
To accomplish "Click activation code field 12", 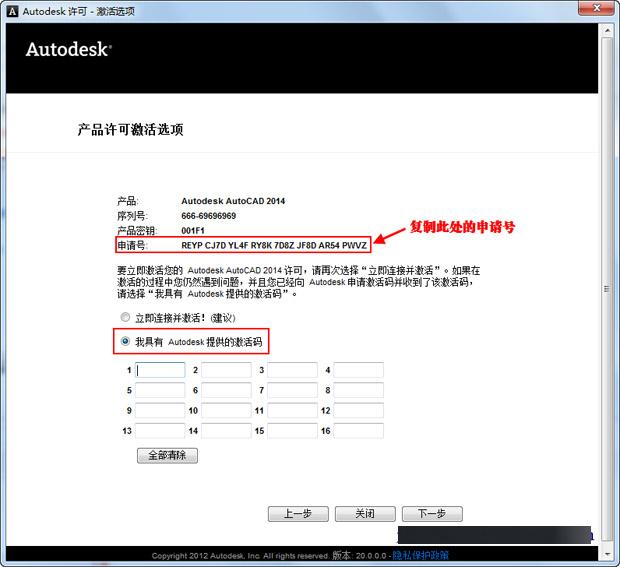I will [358, 410].
